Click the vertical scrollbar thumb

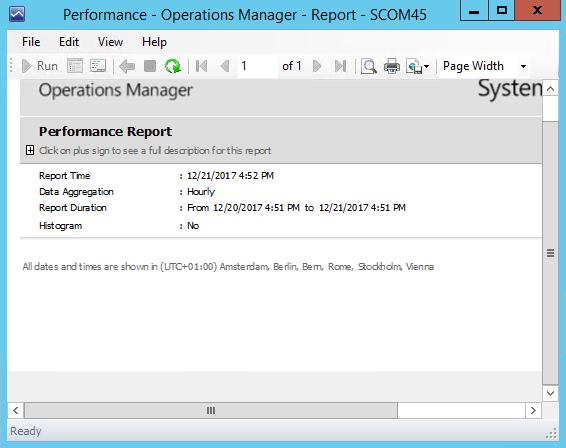pyautogui.click(x=550, y=253)
